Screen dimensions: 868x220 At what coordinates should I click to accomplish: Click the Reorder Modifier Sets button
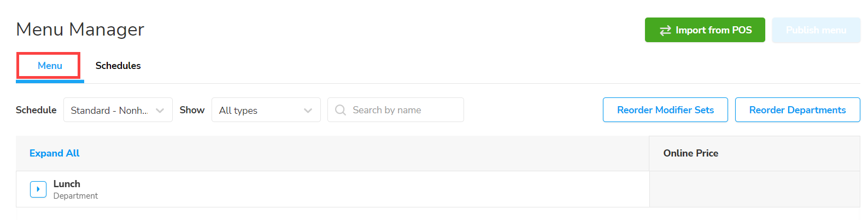point(665,110)
